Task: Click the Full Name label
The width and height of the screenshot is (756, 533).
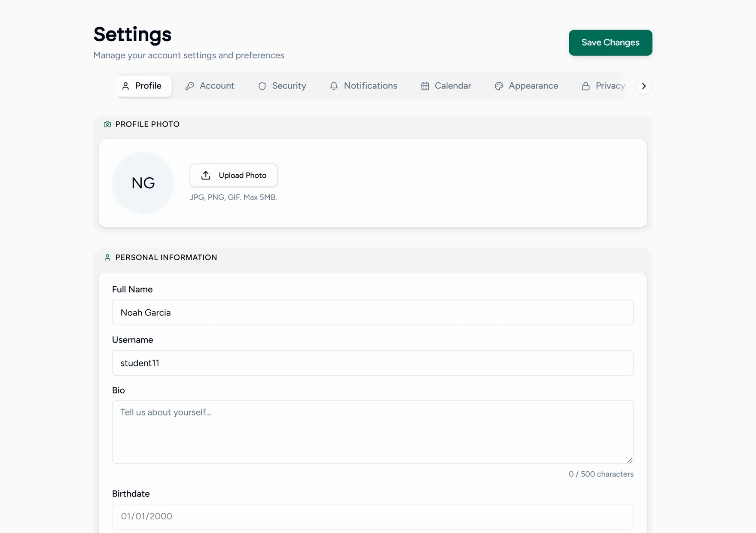Action: 132,290
